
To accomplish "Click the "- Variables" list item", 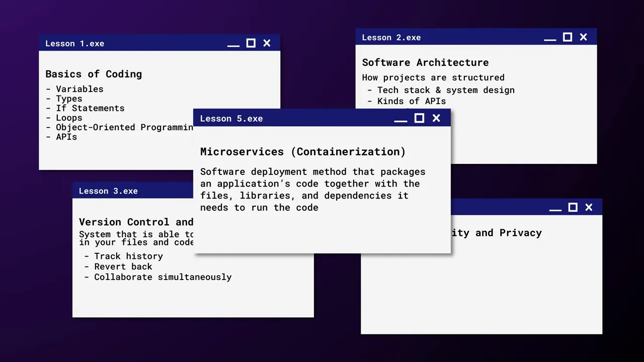I will (x=74, y=89).
